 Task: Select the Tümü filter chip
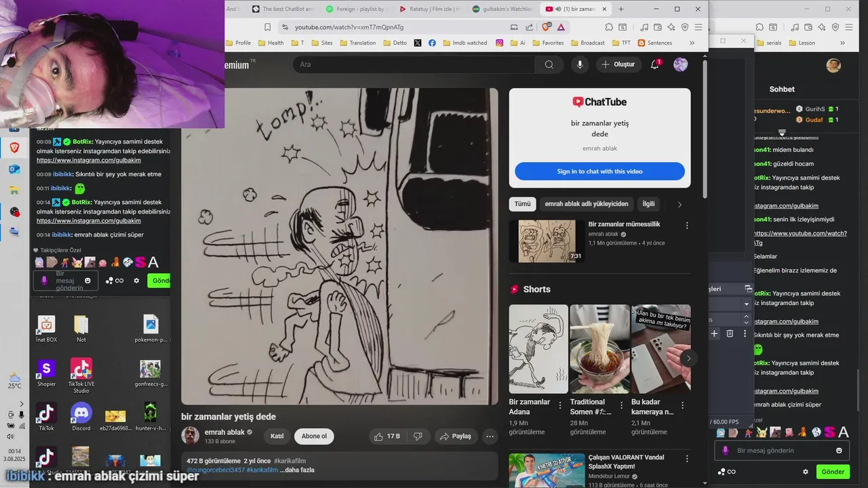coord(522,204)
